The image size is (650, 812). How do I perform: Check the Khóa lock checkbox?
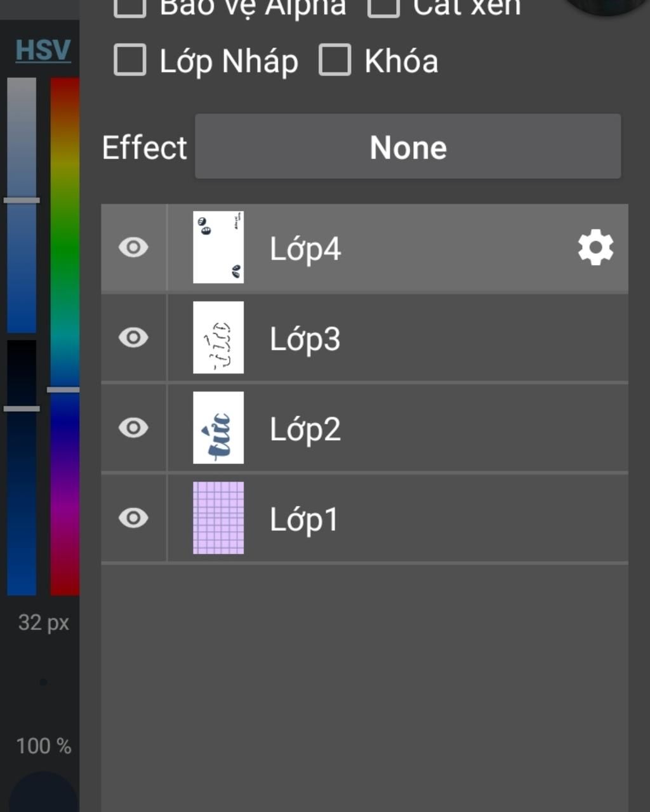(335, 60)
